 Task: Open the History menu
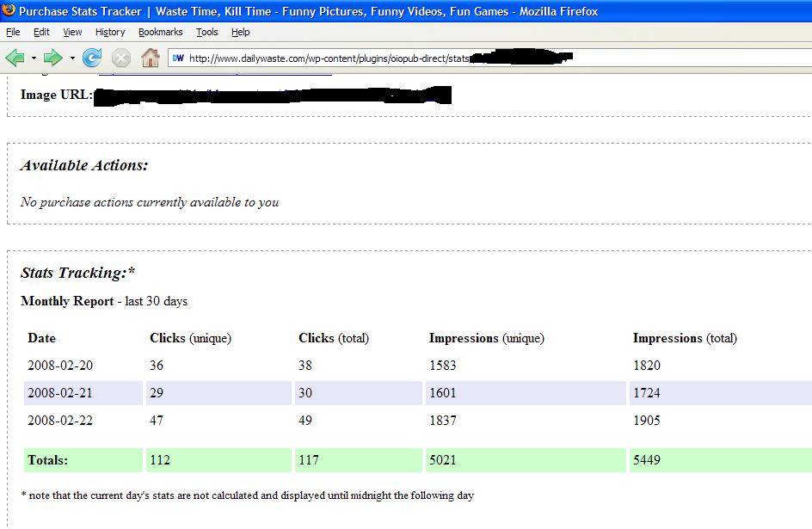coord(110,32)
